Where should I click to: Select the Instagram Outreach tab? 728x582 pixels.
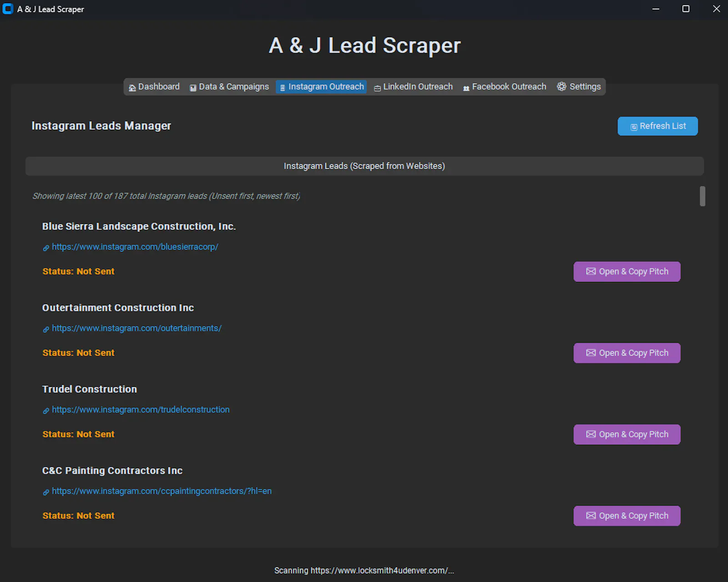(x=321, y=87)
